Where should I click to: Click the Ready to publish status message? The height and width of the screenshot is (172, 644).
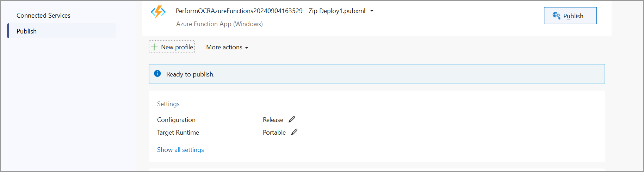click(x=190, y=74)
